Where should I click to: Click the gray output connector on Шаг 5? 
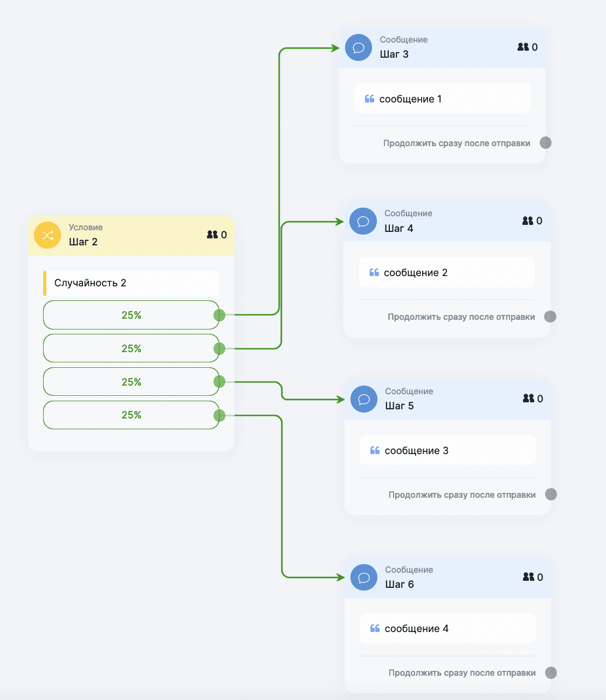(x=551, y=495)
